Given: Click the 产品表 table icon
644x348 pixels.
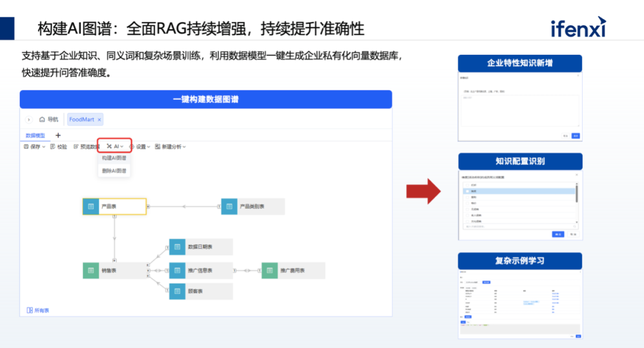Looking at the screenshot, I should coord(91,207).
